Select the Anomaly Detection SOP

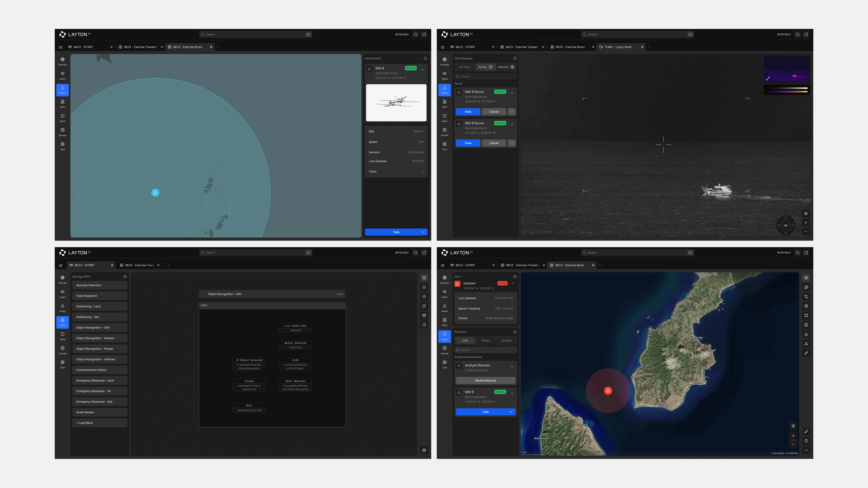click(x=100, y=285)
